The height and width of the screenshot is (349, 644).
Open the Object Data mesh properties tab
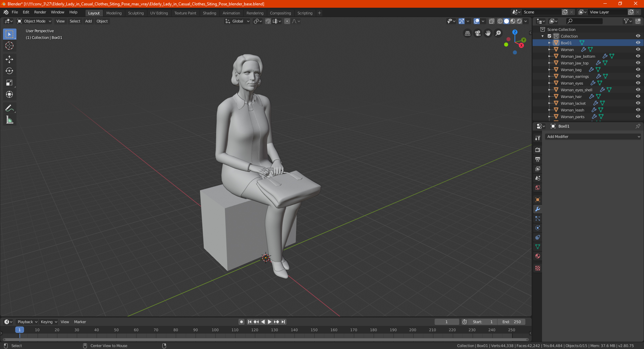click(x=538, y=247)
